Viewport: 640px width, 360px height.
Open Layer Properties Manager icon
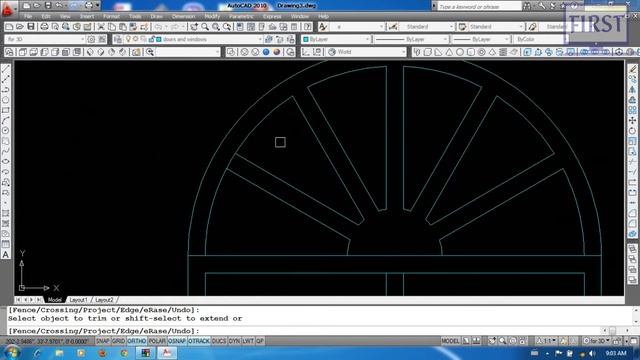coord(118,39)
